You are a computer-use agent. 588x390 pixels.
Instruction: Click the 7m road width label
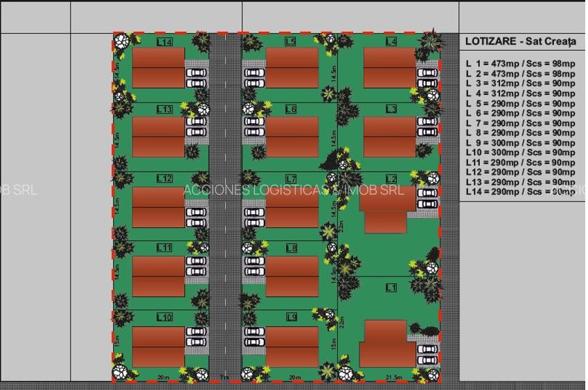coord(223,378)
